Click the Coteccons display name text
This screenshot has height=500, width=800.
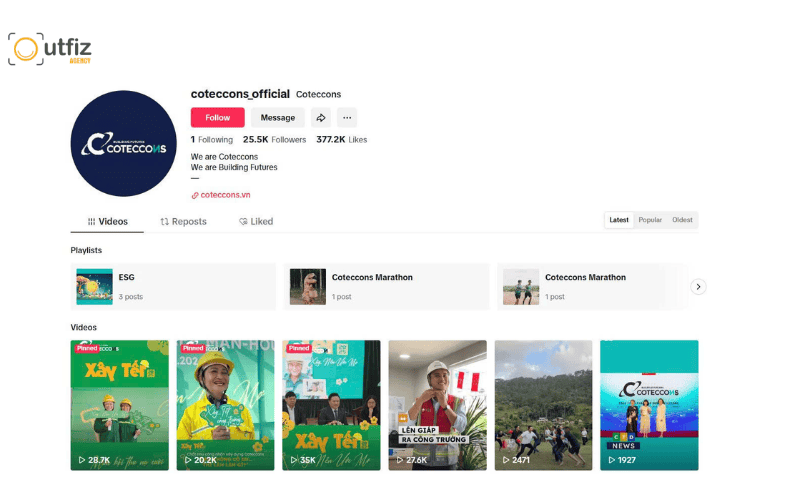tap(318, 95)
